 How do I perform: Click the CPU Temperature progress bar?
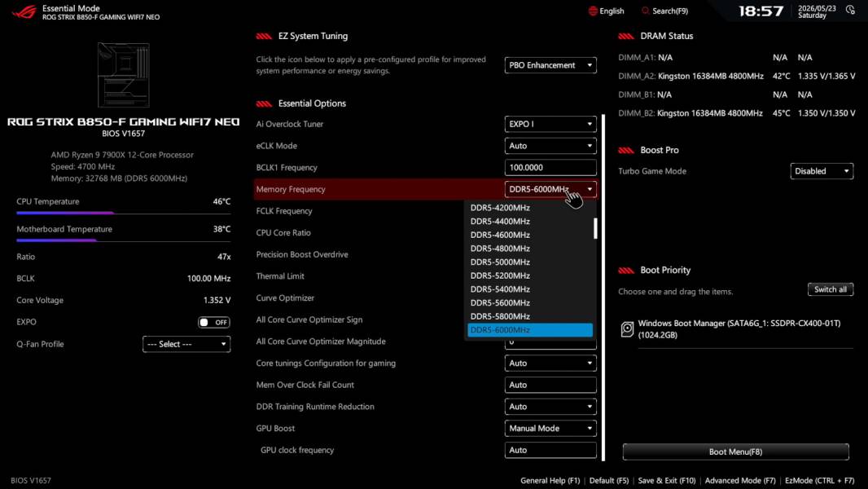[x=124, y=213]
